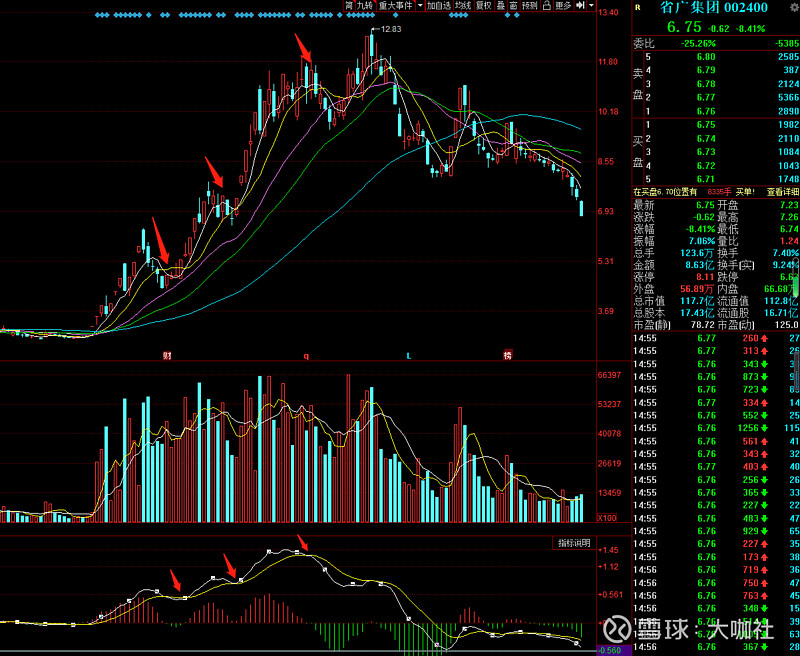Select sell level 3 price 6.78
Viewport: 800px width, 656px height.
pos(706,84)
